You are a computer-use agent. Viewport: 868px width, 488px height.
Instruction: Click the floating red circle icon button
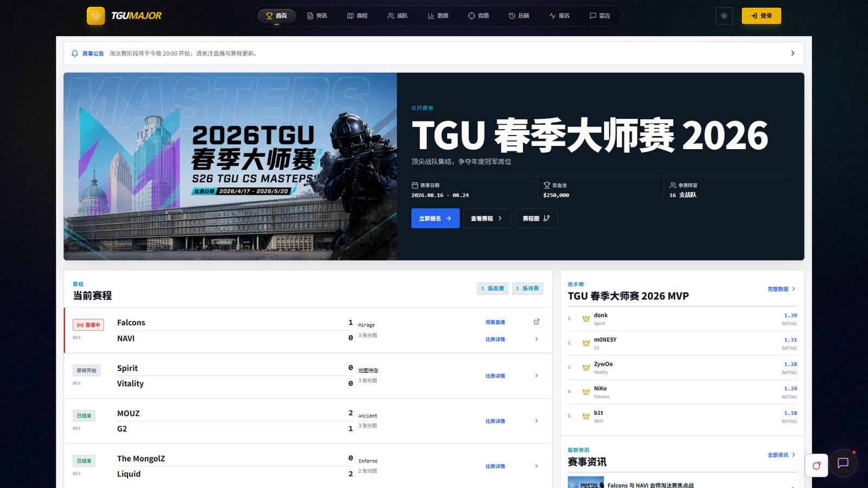816,465
